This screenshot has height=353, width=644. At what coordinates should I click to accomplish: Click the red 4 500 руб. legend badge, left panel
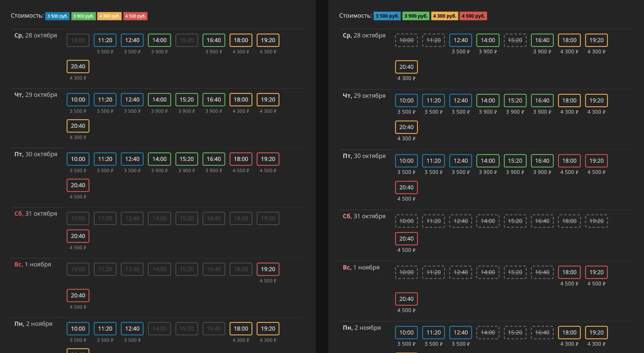pyautogui.click(x=135, y=16)
